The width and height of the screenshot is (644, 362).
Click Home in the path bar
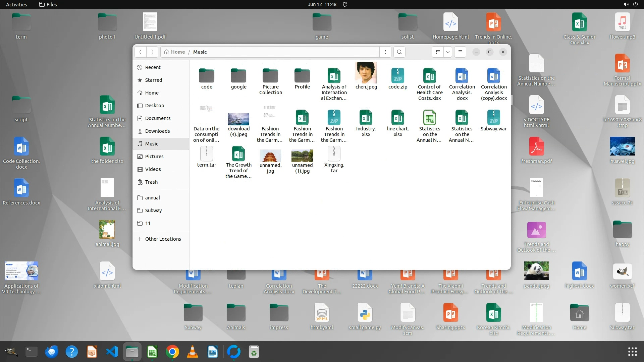(x=177, y=52)
